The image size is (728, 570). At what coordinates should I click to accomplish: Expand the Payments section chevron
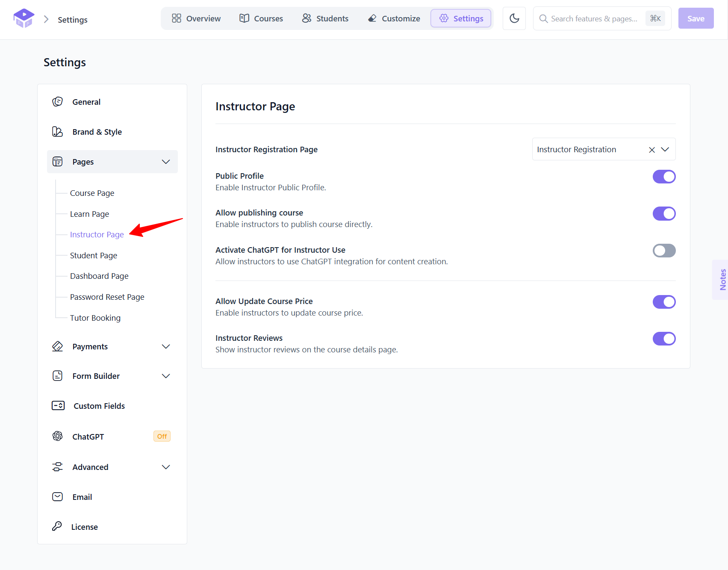(x=166, y=346)
